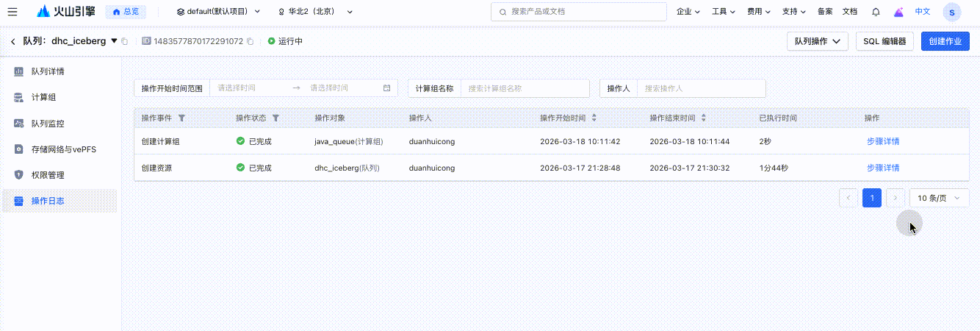Expand the dhc_iceberg queue switcher triangle
This screenshot has width=980, height=331.
pyautogui.click(x=114, y=41)
